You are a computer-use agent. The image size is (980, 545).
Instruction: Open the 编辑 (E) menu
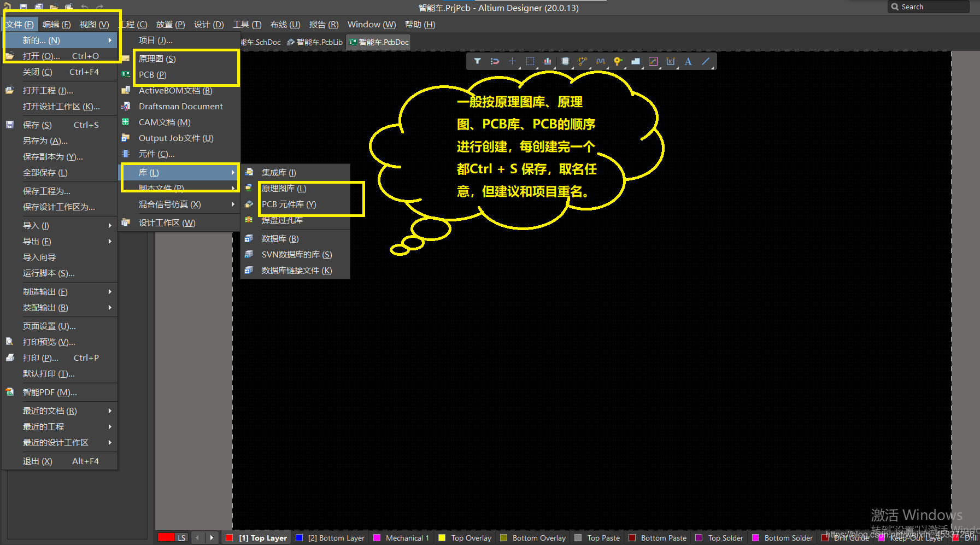(x=57, y=24)
